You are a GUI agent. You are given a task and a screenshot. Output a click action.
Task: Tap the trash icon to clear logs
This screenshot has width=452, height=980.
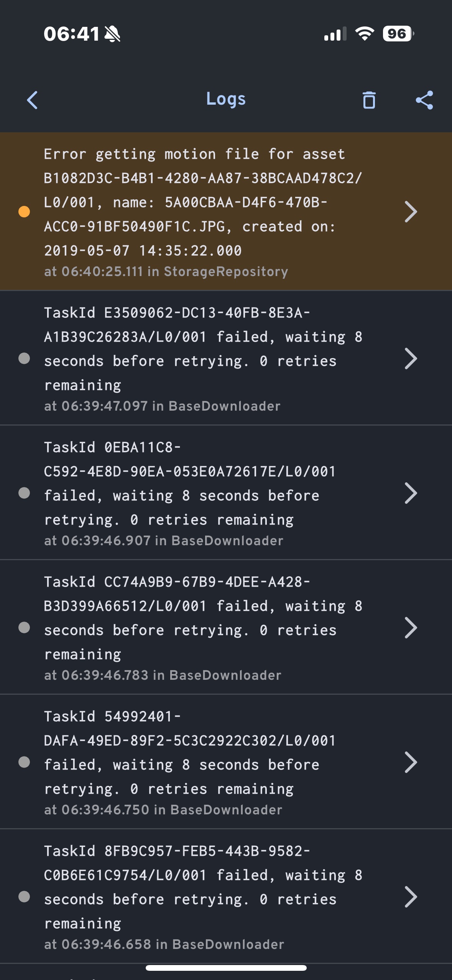[x=369, y=100]
